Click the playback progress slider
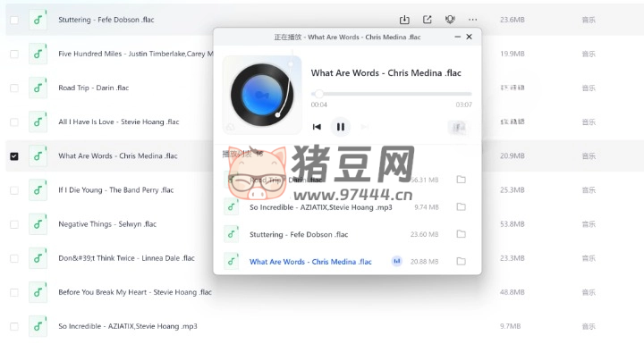The width and height of the screenshot is (644, 344). 392,94
